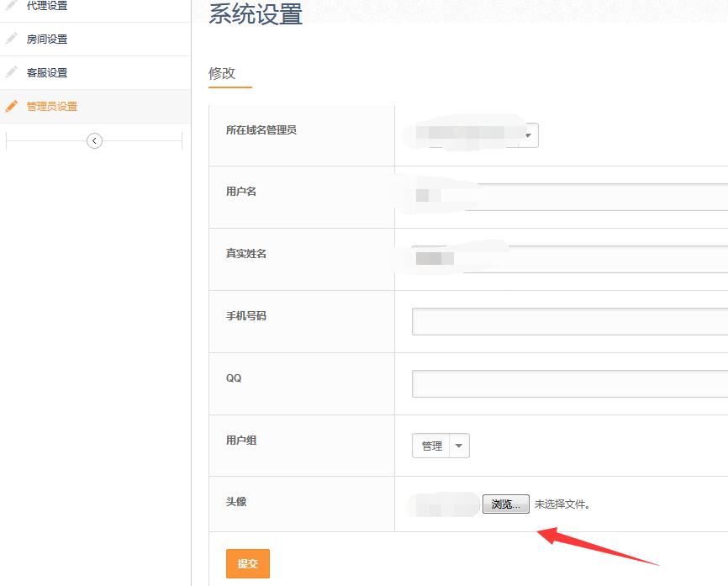Open the 代理设置 menu item
This screenshot has width=728, height=586.
click(47, 6)
